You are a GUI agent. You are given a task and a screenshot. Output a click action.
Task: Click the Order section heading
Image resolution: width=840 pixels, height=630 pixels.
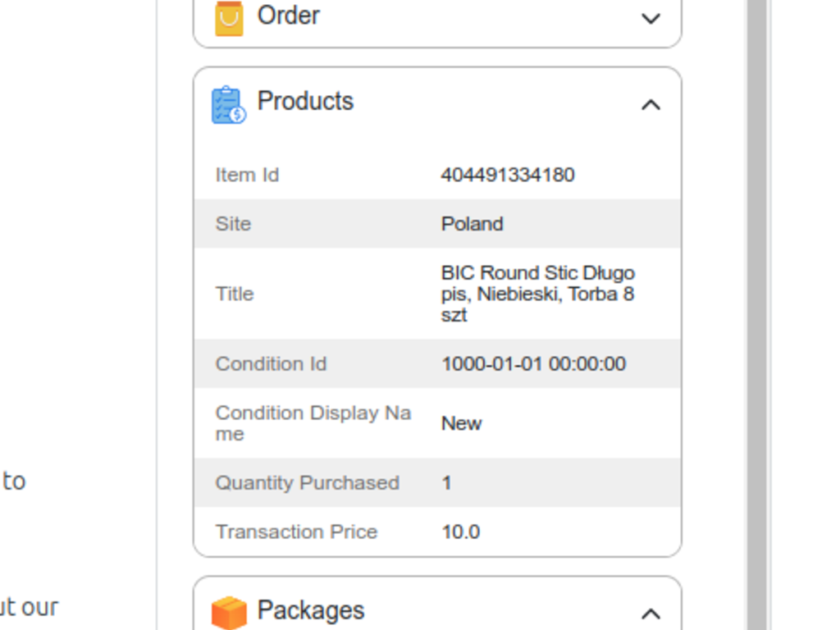(x=288, y=16)
